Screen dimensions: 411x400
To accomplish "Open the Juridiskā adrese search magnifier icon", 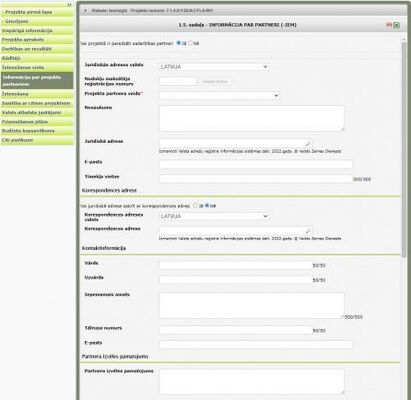I will click(x=308, y=143).
